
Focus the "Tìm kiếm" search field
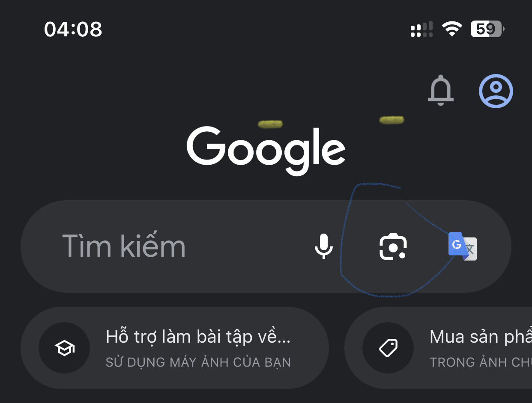pyautogui.click(x=266, y=246)
